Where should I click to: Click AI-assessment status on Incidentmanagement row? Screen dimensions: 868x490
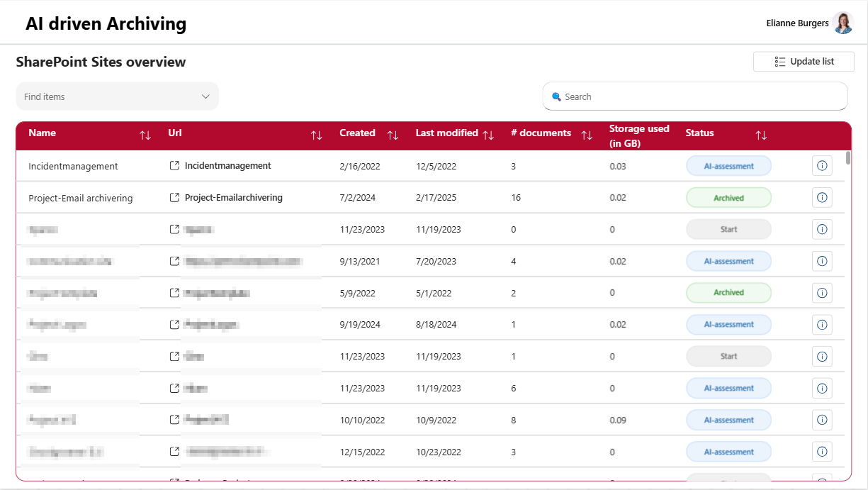click(x=728, y=166)
